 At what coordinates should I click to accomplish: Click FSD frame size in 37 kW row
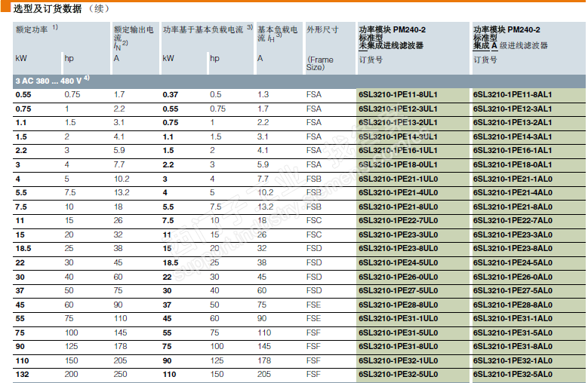point(314,291)
